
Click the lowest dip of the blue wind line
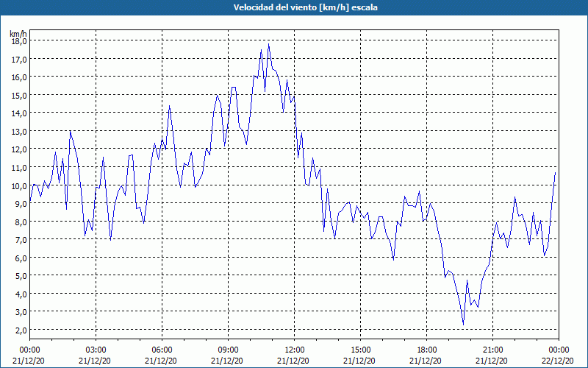pos(464,325)
